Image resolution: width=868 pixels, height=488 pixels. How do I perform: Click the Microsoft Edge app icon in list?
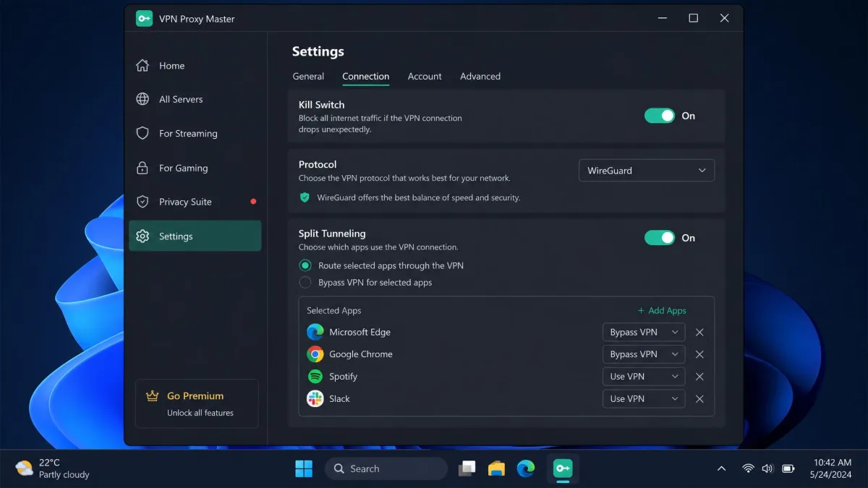click(x=315, y=332)
